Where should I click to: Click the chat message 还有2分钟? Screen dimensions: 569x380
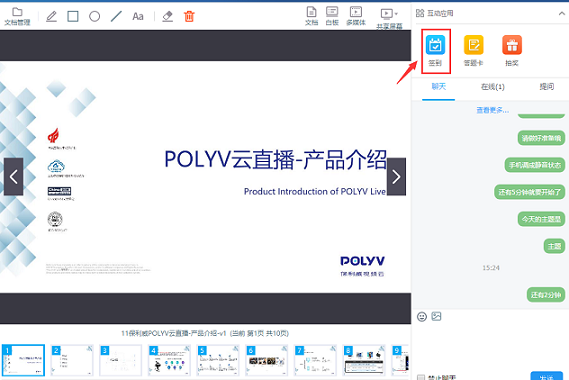546,295
